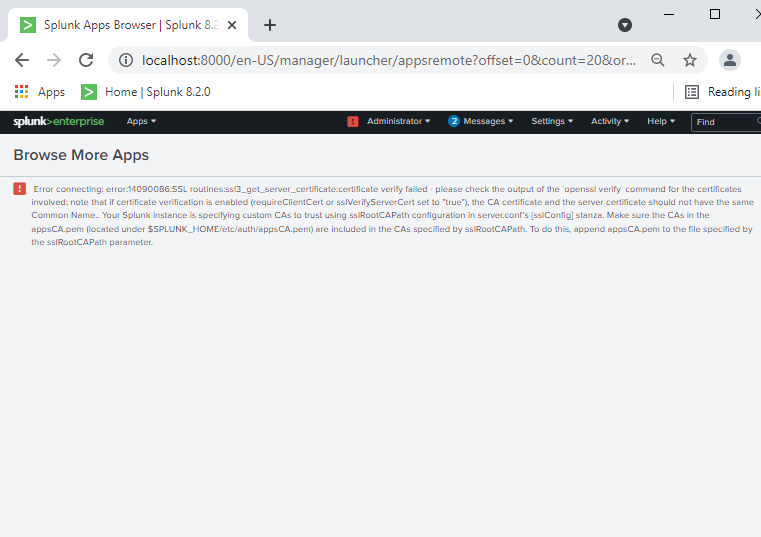The width and height of the screenshot is (761, 537).
Task: Expand the Settings dropdown menu
Action: (552, 121)
